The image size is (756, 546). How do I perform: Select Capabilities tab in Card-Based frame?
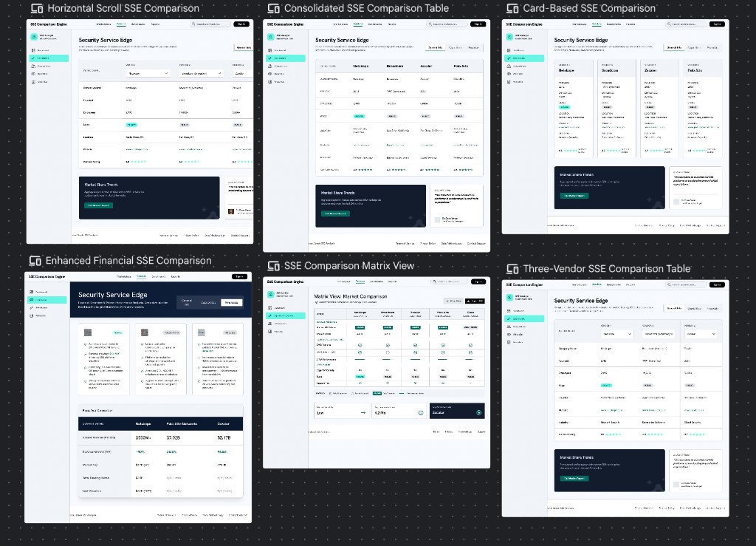coord(694,48)
